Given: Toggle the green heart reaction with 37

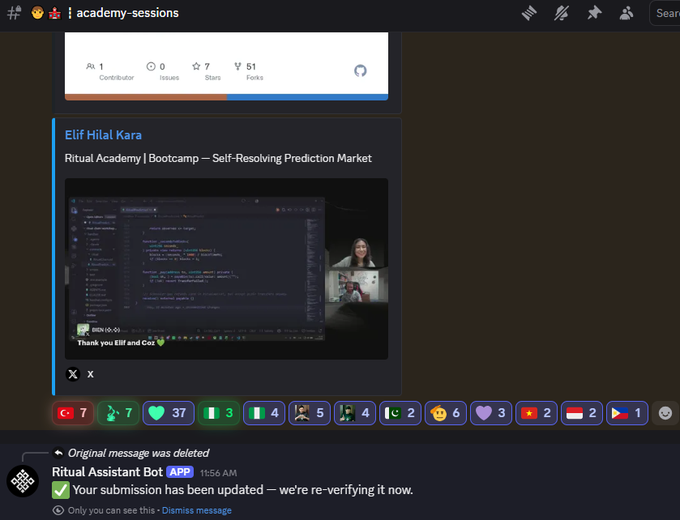Looking at the screenshot, I should 168,413.
